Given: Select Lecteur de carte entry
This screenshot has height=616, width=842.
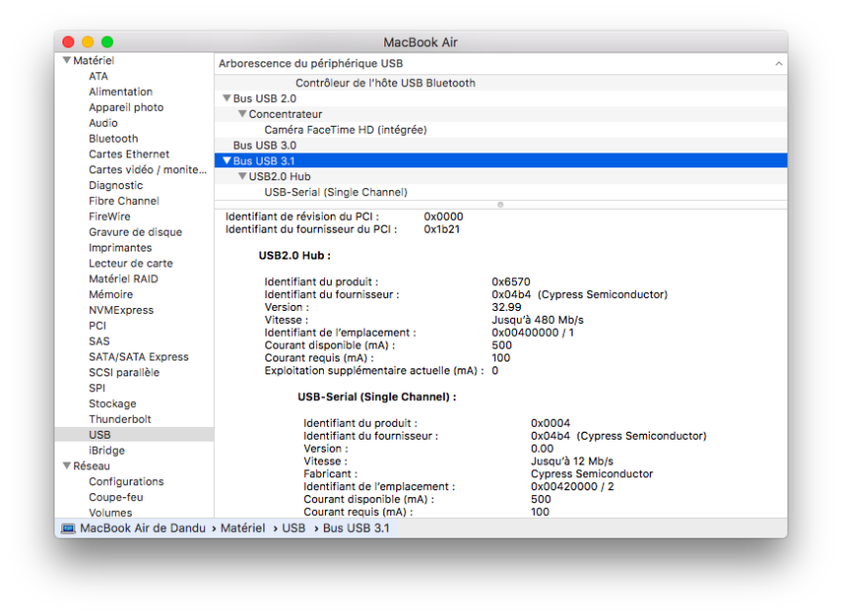Looking at the screenshot, I should (131, 263).
